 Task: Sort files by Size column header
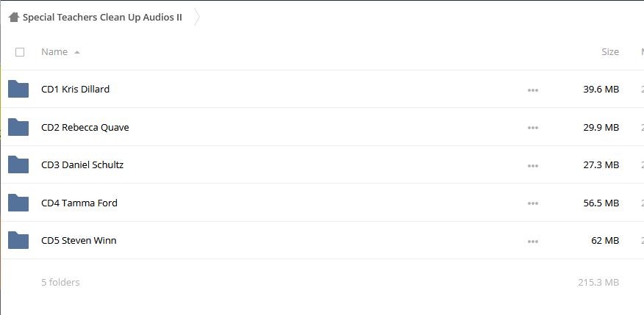coord(610,51)
